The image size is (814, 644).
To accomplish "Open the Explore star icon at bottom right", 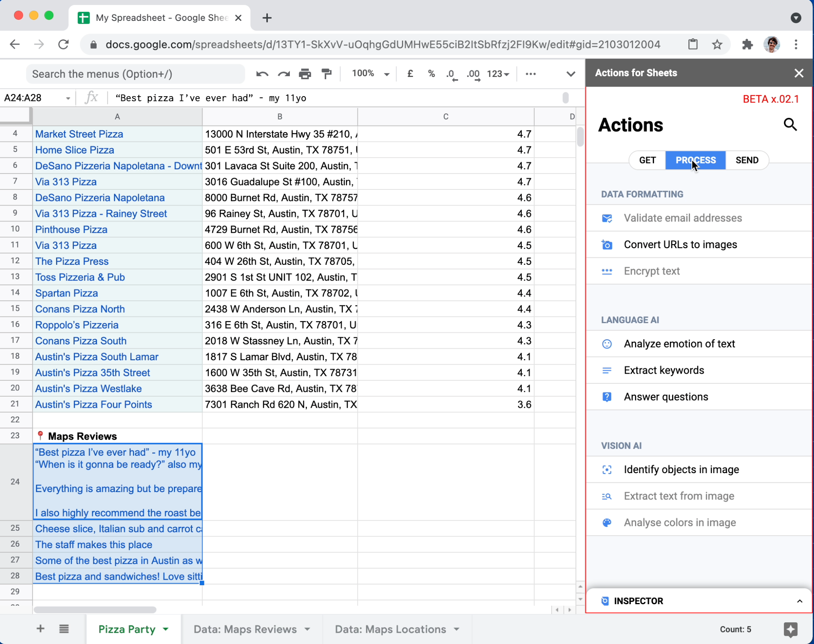I will click(790, 630).
